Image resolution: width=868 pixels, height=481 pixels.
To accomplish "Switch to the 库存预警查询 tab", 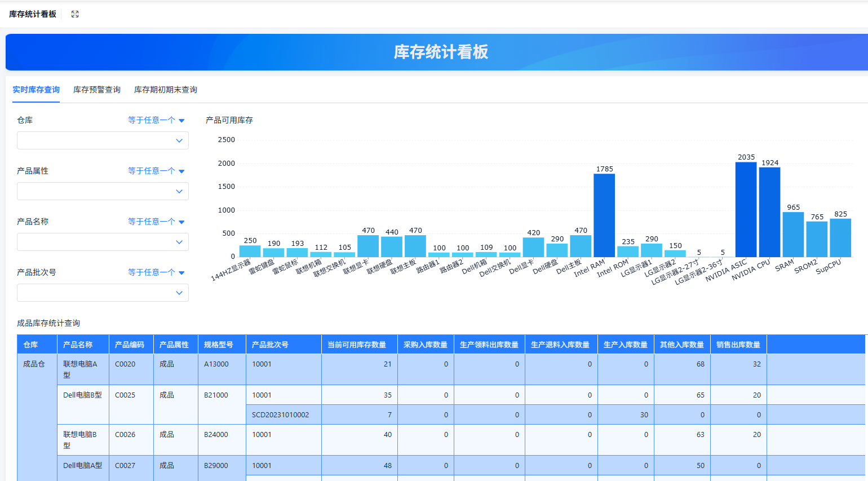I will (x=96, y=89).
